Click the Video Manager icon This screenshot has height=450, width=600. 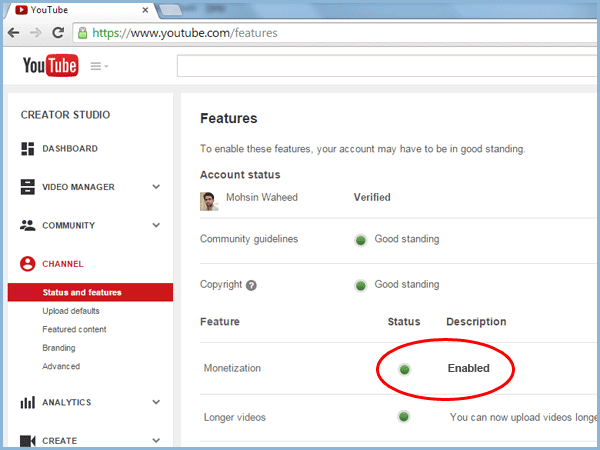coord(28,187)
